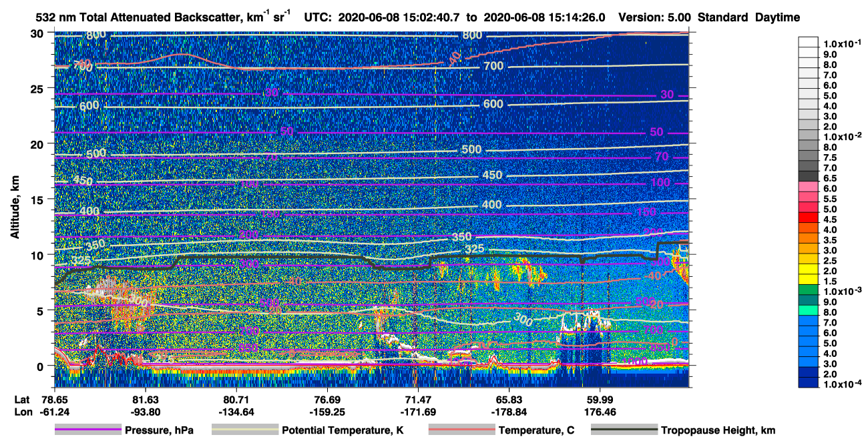Click the longitude value -61.24
Screen dimensions: 868x445
54,412
